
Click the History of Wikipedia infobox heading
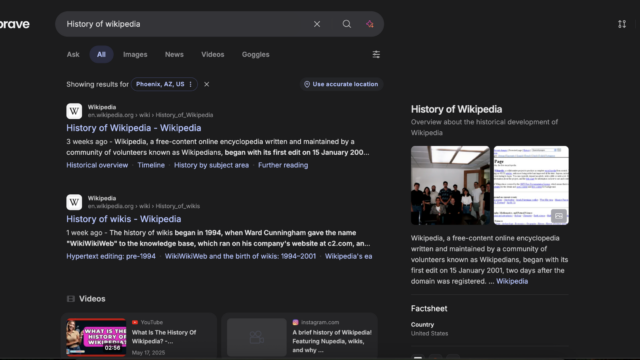456,109
